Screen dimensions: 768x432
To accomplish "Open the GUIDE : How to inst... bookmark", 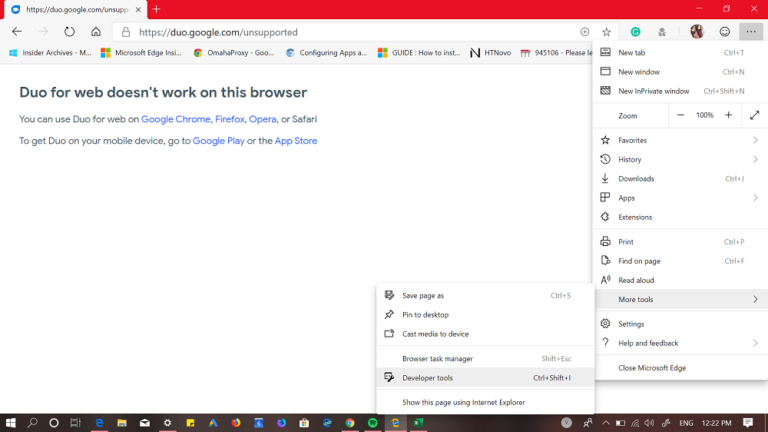I will pyautogui.click(x=419, y=52).
